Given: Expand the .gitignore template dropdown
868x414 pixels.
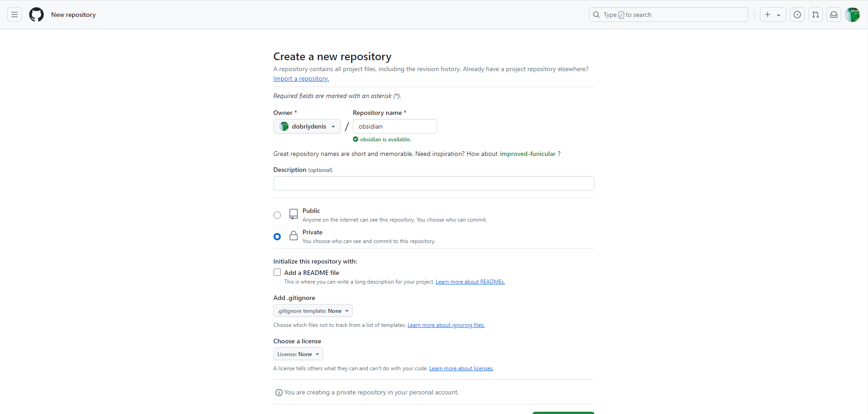Looking at the screenshot, I should pos(313,310).
